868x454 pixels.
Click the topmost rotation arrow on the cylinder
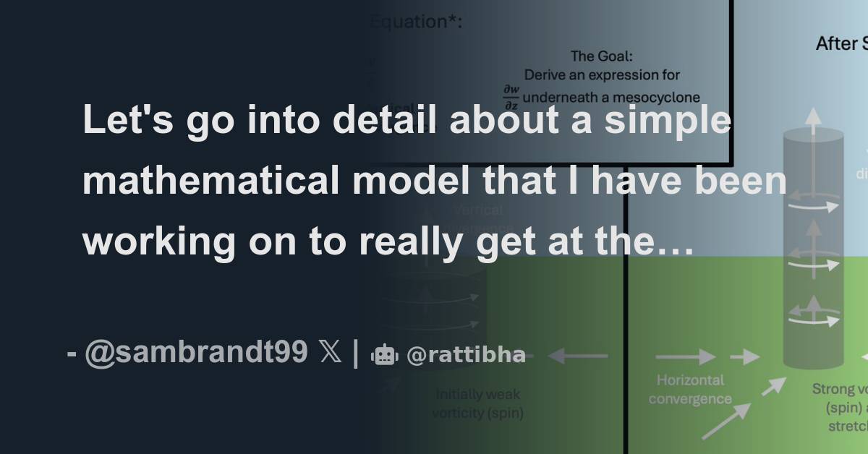(814, 205)
